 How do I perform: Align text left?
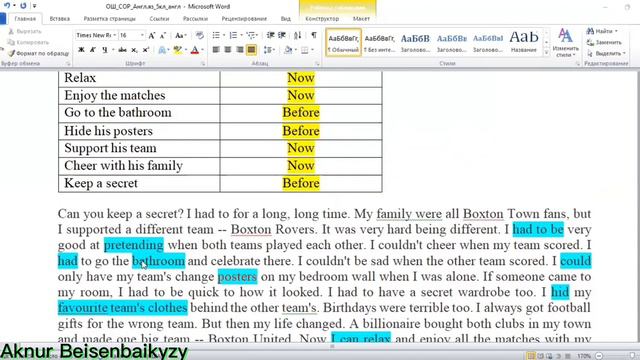coord(216,50)
